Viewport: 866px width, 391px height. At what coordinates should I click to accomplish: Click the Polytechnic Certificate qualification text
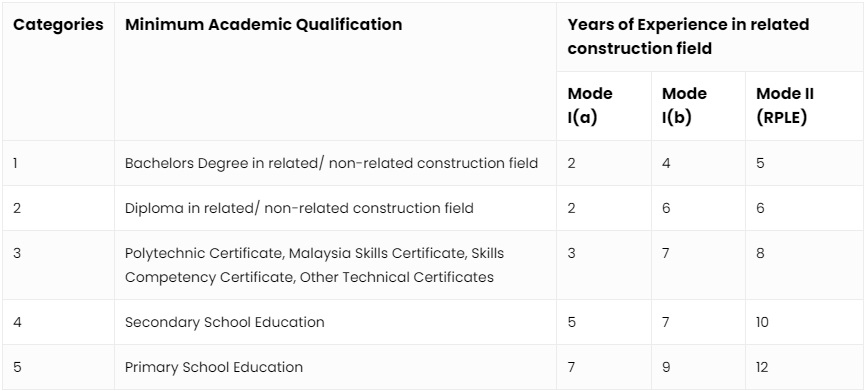(314, 265)
